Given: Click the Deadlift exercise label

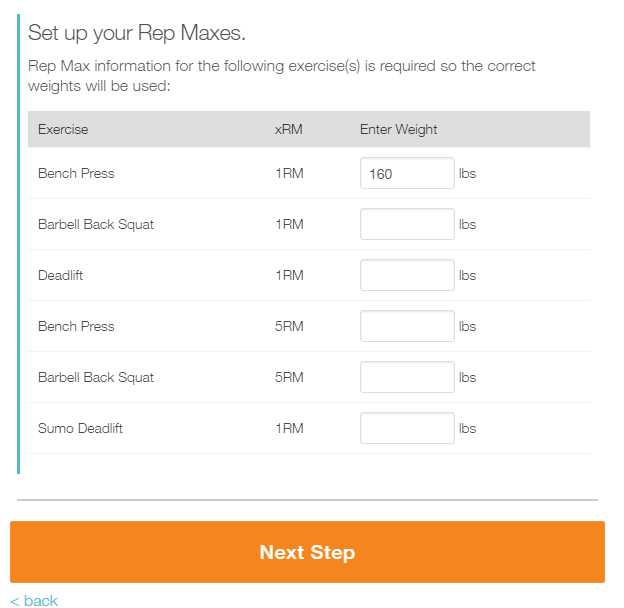Looking at the screenshot, I should click(x=60, y=276).
